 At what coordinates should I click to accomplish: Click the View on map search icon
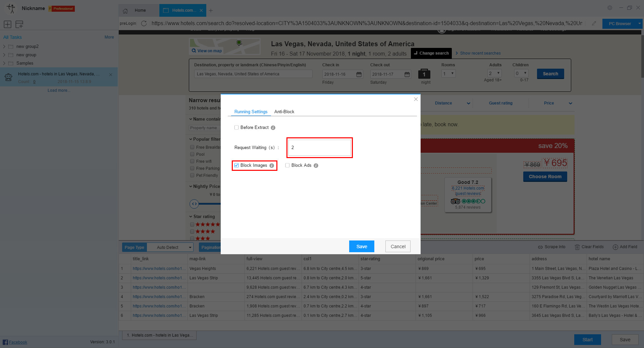tap(194, 51)
